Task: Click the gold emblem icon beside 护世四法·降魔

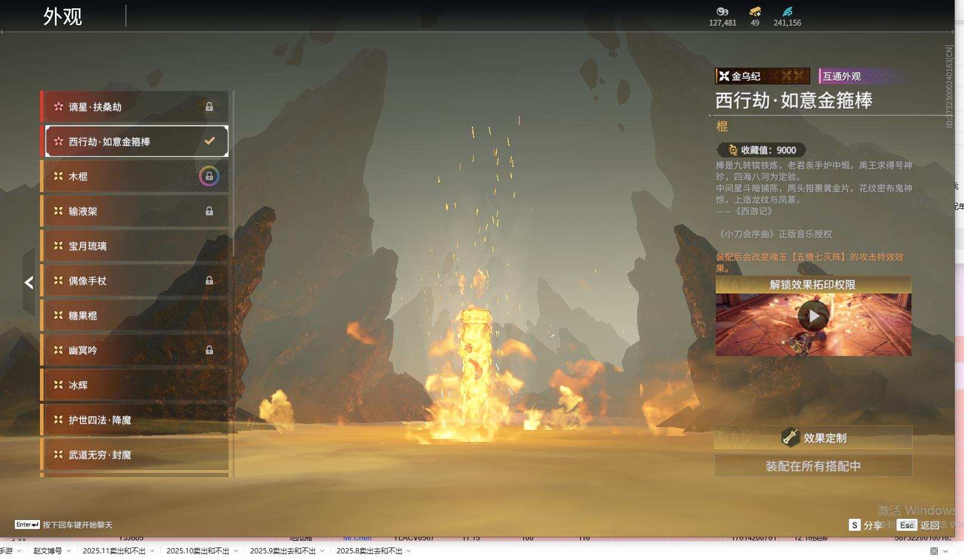Action: pos(58,419)
